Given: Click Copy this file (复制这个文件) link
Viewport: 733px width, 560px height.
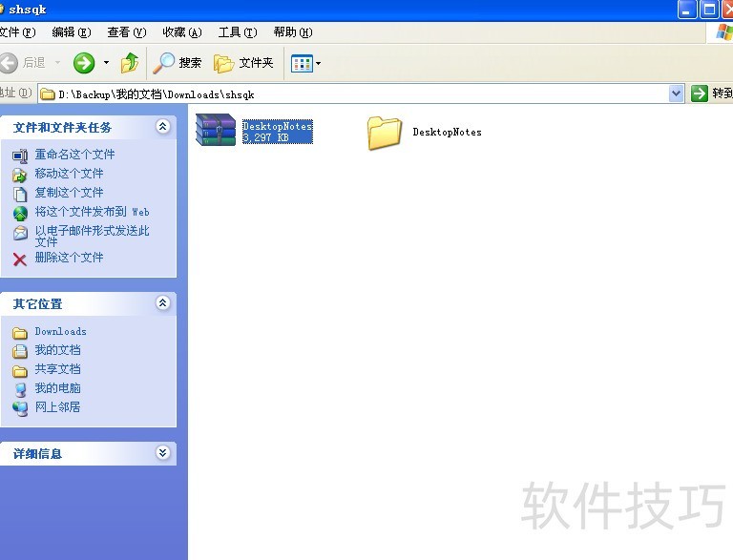Looking at the screenshot, I should tap(69, 193).
